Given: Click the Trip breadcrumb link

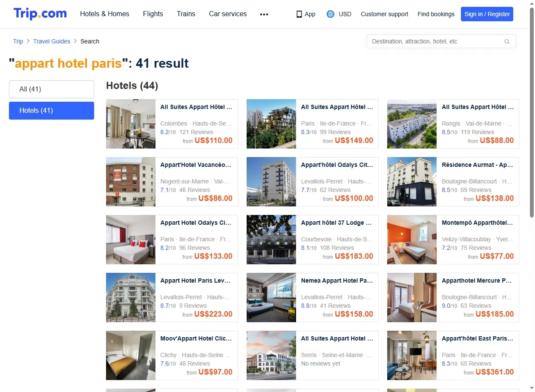Looking at the screenshot, I should point(18,41).
